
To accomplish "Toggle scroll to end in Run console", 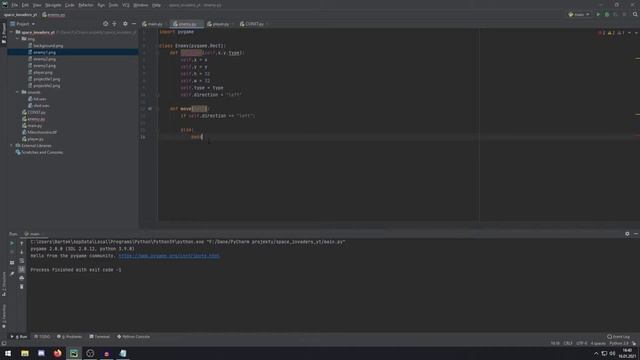I will (22, 269).
